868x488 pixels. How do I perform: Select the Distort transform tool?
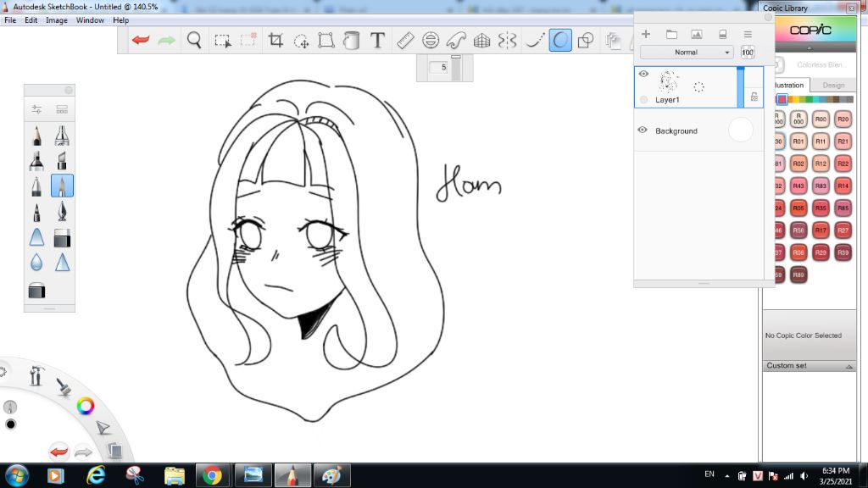[x=326, y=40]
